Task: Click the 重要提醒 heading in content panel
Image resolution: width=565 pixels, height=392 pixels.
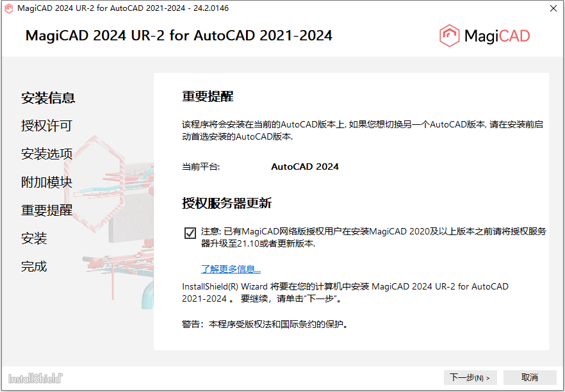Action: (x=208, y=96)
